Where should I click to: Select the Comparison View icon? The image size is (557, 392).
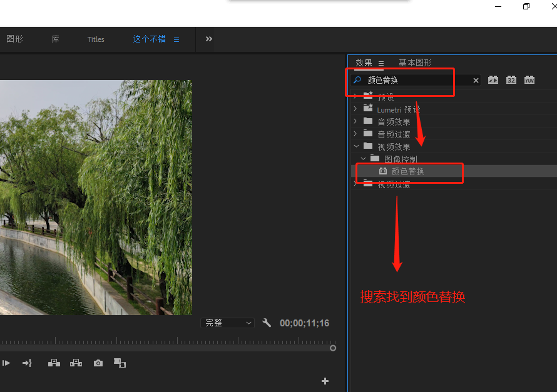[120, 363]
